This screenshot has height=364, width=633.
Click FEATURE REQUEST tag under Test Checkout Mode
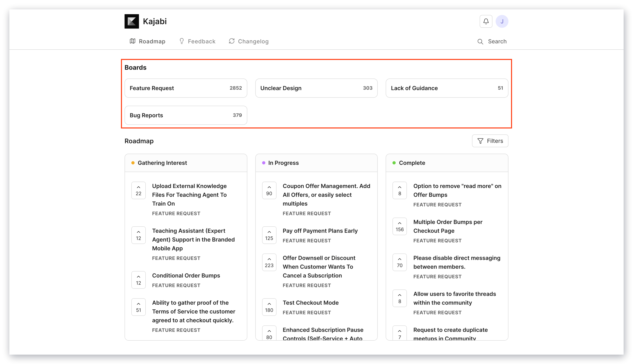(307, 312)
